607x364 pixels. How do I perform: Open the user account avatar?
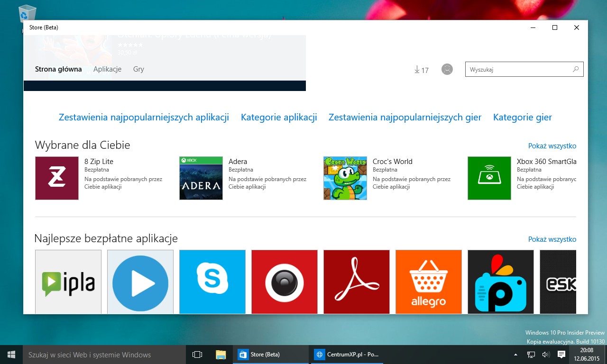[x=447, y=69]
